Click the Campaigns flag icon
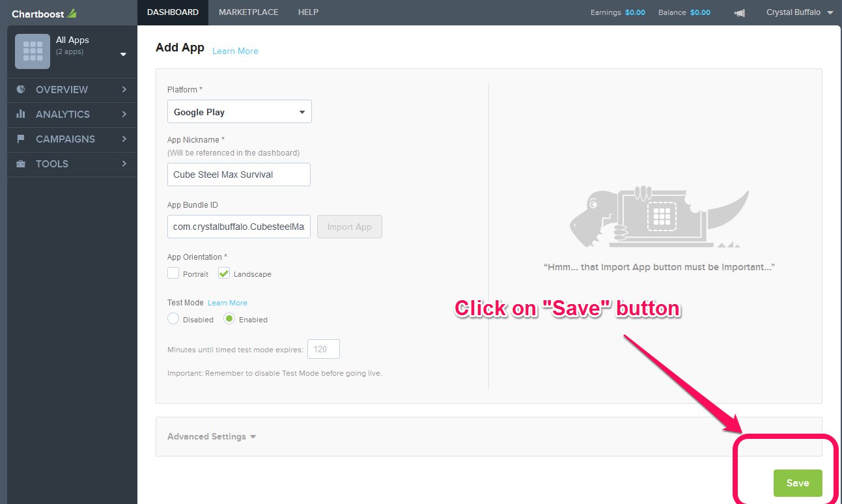Viewport: 842px width, 504px height. coord(21,139)
